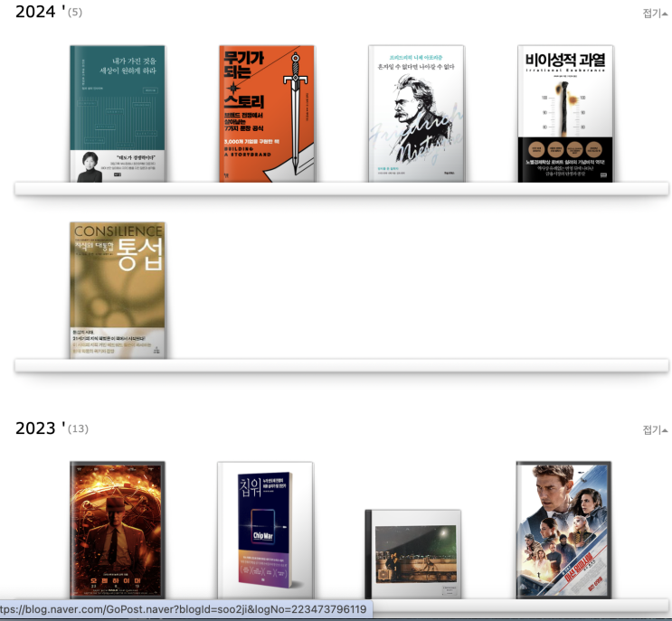Viewport: 672px width, 621px height.
Task: Open the Chip War 칩워 book
Action: [x=266, y=530]
